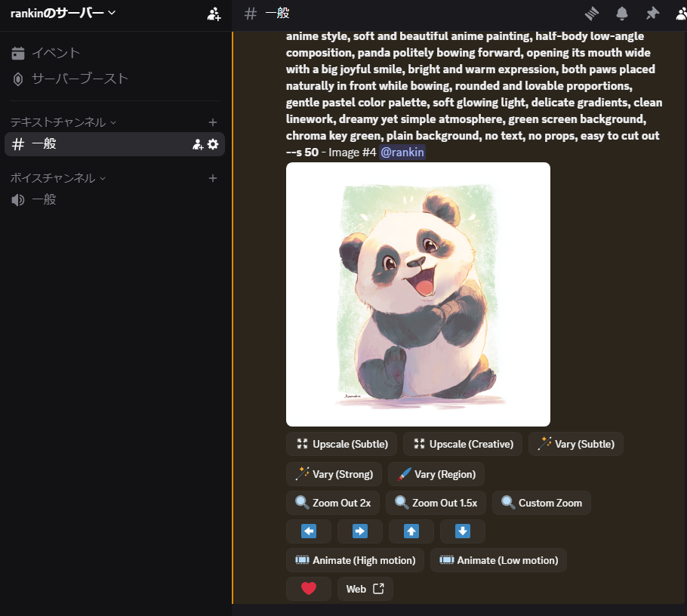Open サーバーブースト in the sidebar

(79, 79)
